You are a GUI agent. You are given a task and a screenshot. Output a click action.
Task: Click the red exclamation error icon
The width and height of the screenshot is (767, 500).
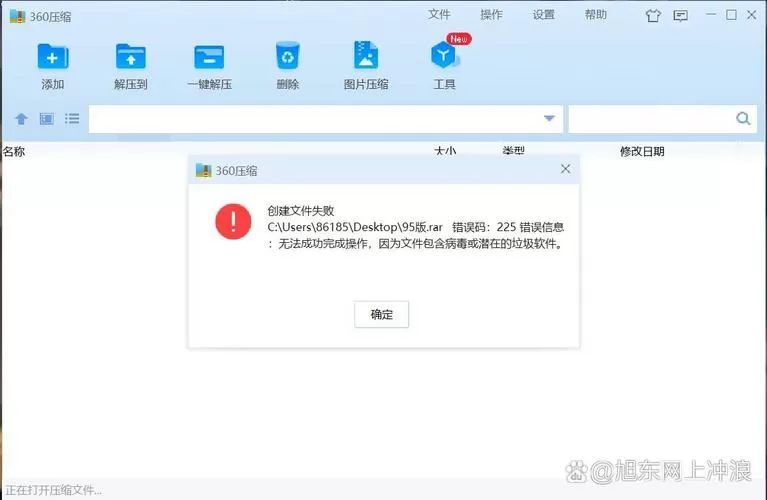pyautogui.click(x=233, y=222)
